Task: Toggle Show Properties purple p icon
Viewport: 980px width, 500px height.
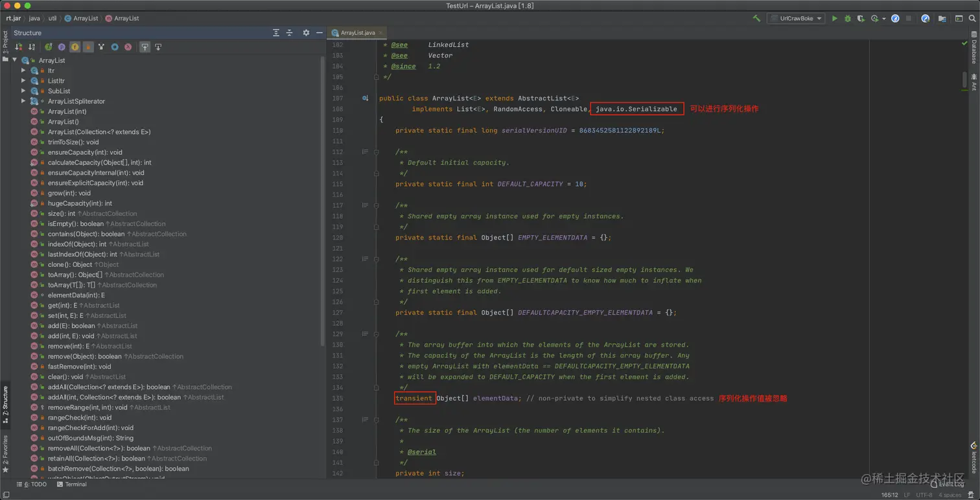Action: point(62,47)
